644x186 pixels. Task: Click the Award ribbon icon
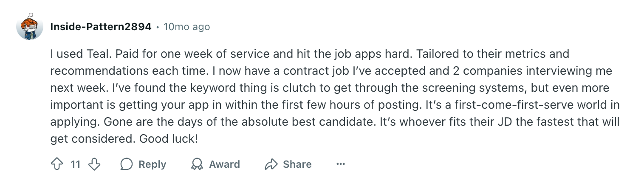(197, 164)
